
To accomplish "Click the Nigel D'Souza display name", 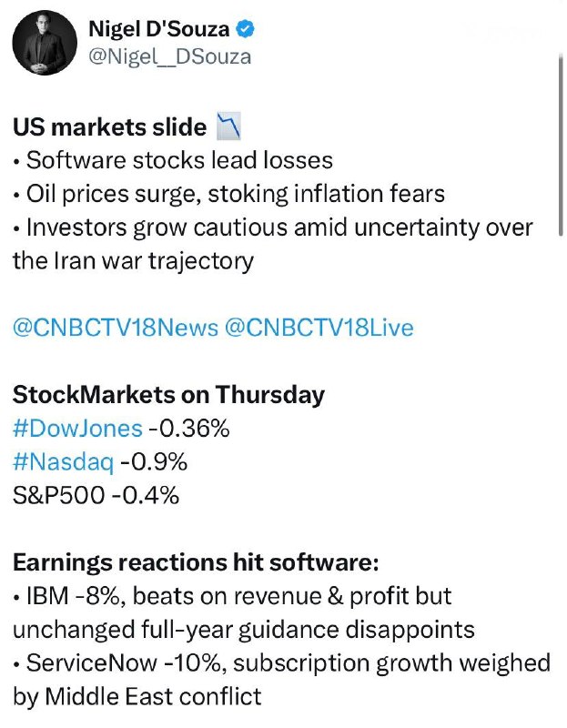I will click(x=159, y=30).
